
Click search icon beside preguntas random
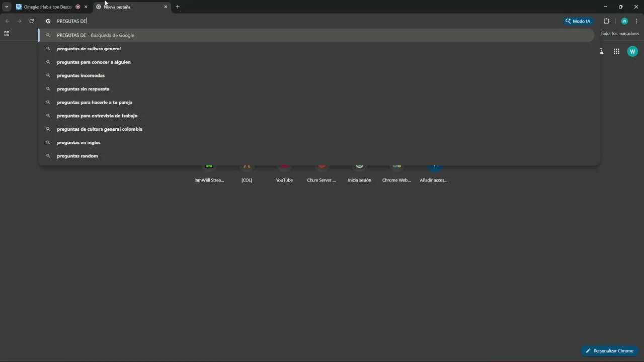pos(48,156)
